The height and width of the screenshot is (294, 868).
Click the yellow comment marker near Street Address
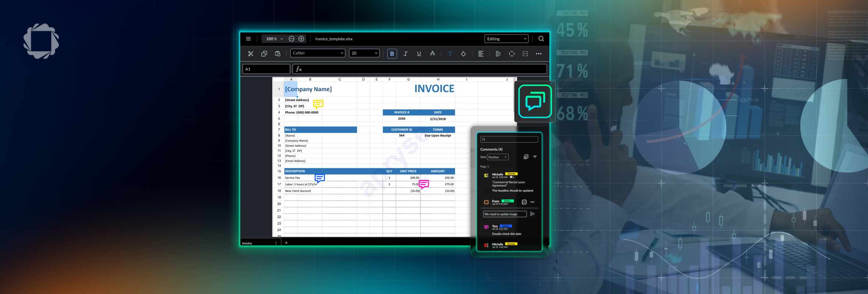318,104
